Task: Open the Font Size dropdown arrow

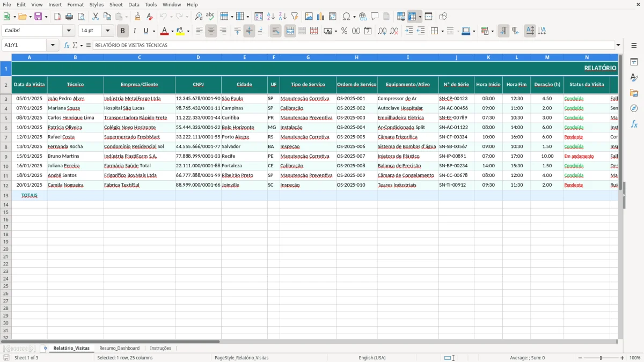Action: [x=107, y=31]
